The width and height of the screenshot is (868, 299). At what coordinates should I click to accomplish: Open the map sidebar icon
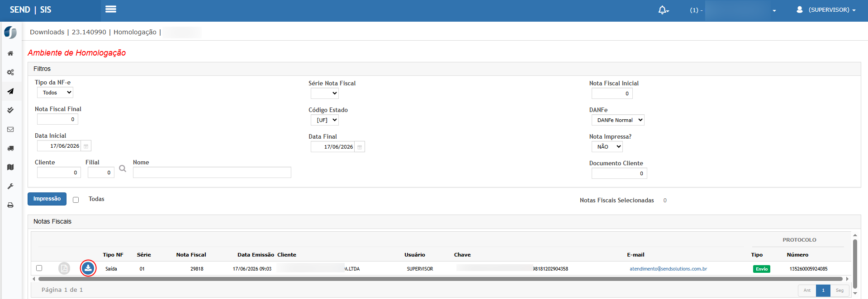click(x=10, y=167)
